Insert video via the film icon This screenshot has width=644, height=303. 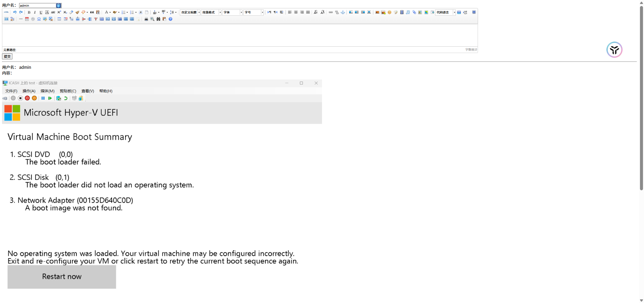point(402,12)
